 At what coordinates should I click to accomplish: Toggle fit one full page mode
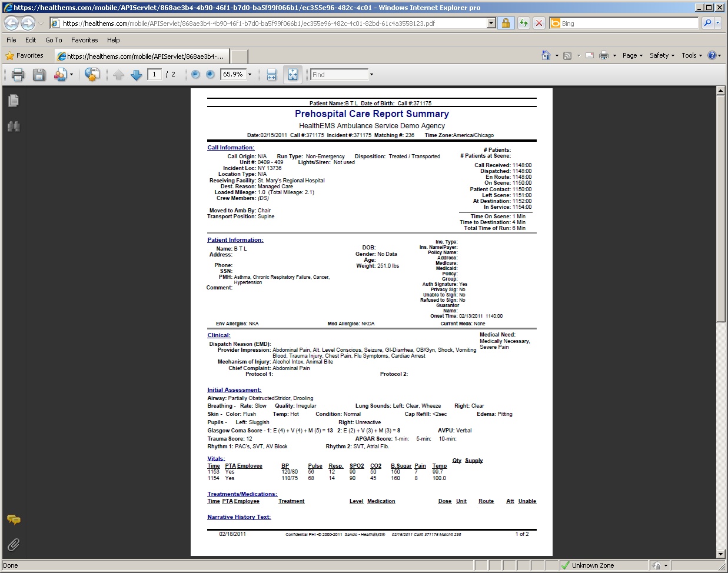pyautogui.click(x=292, y=75)
